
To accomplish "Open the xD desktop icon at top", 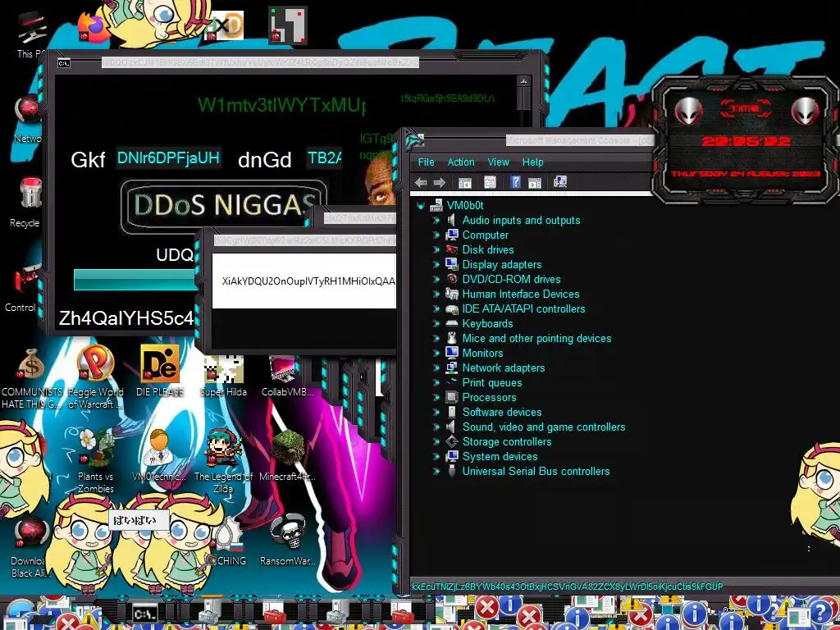I will point(224,25).
